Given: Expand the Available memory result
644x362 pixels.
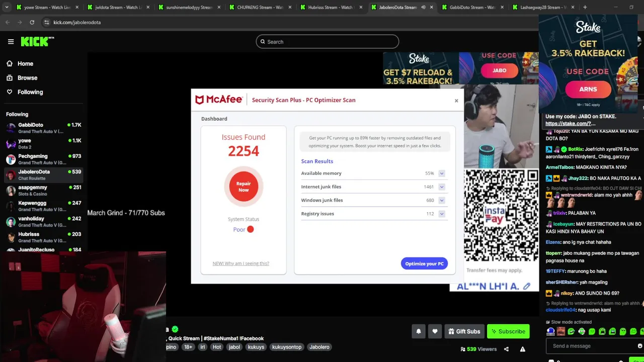Looking at the screenshot, I should pos(441,173).
